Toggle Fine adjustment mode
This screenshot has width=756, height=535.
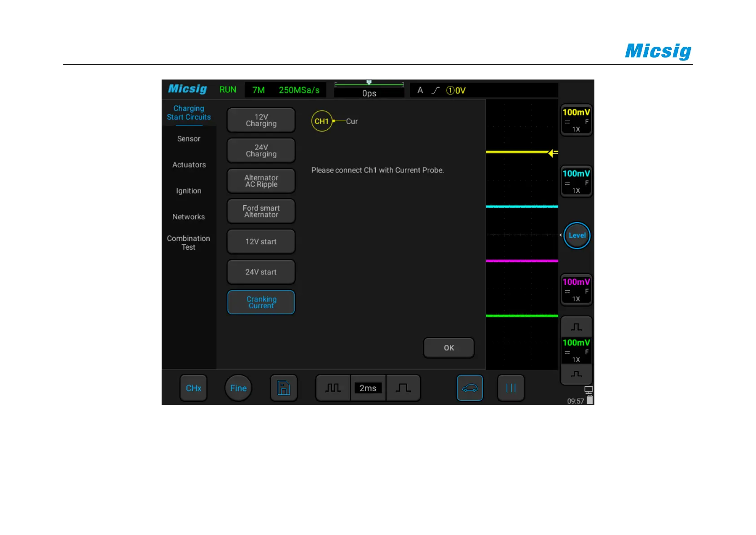238,388
